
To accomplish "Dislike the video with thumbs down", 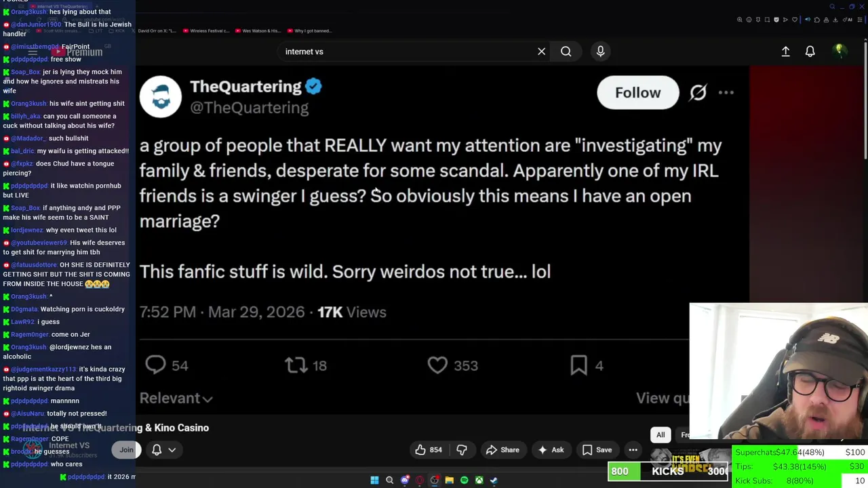I will click(462, 449).
